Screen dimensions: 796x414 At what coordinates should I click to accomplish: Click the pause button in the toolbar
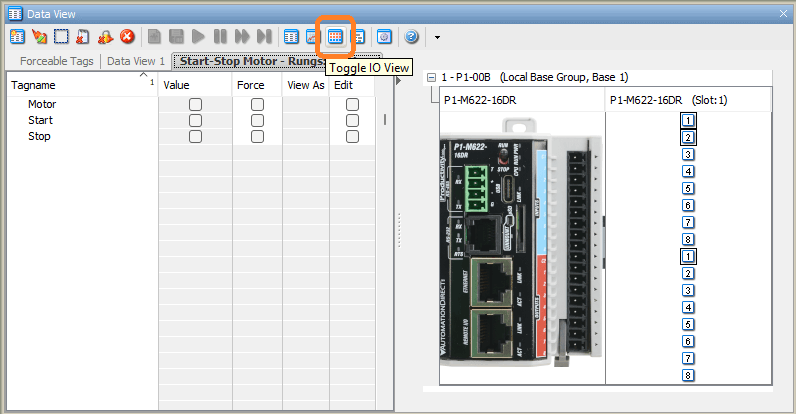[x=220, y=37]
